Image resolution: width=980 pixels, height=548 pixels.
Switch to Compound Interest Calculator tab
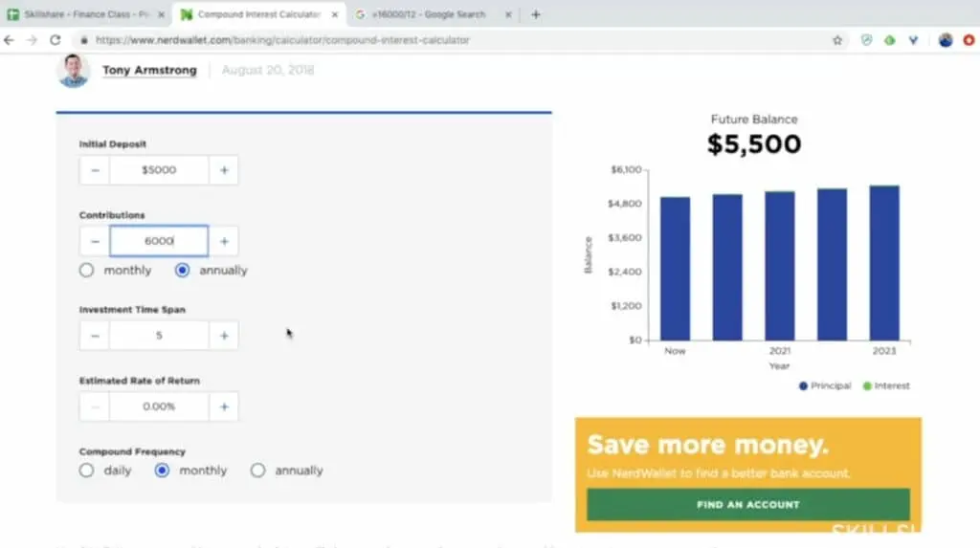tap(258, 14)
